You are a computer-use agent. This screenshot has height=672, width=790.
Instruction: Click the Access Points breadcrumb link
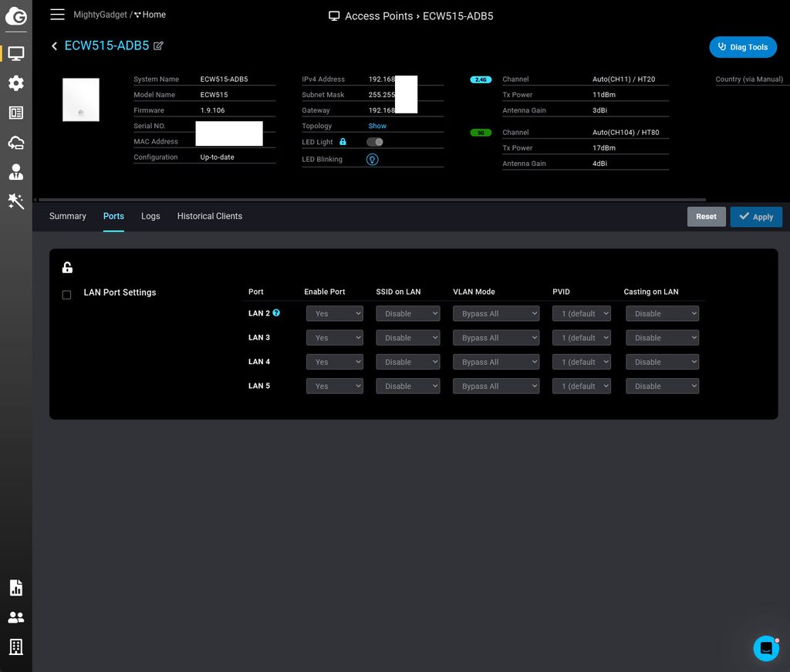click(378, 16)
